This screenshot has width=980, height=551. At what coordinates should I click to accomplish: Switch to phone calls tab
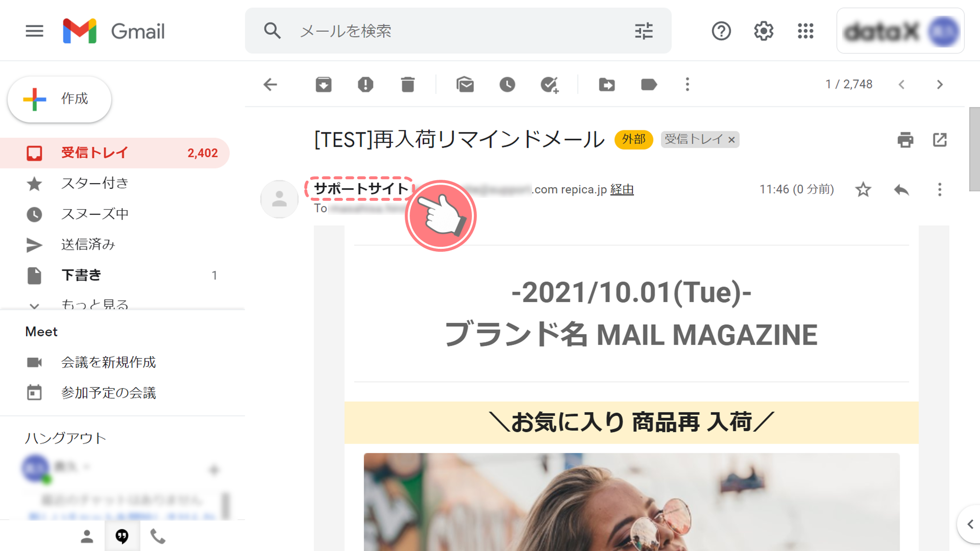point(157,537)
